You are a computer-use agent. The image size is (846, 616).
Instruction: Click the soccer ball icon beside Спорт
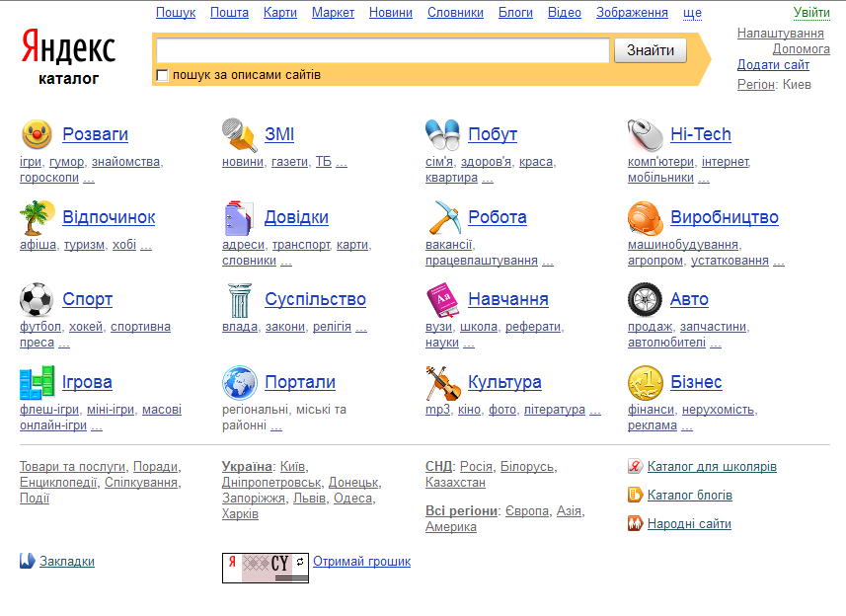(x=37, y=299)
